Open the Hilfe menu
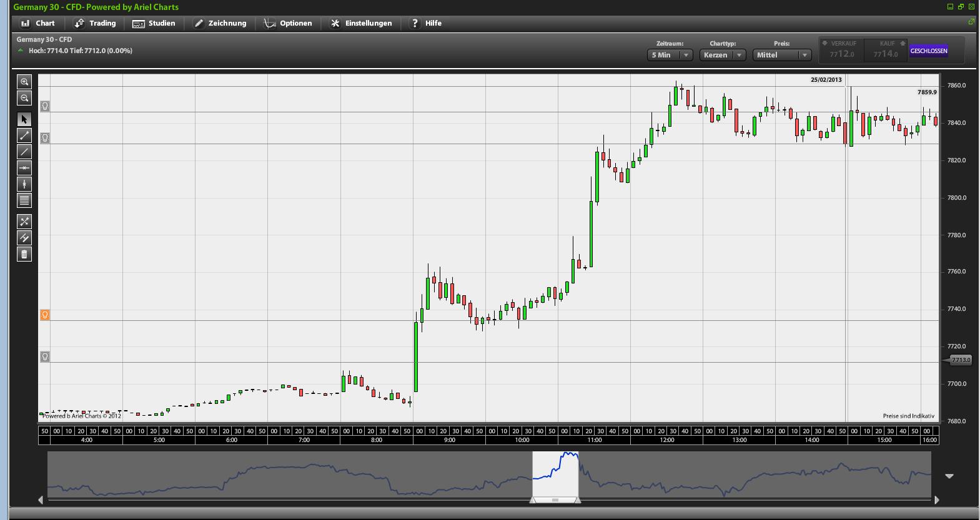The height and width of the screenshot is (520, 980). click(x=426, y=23)
